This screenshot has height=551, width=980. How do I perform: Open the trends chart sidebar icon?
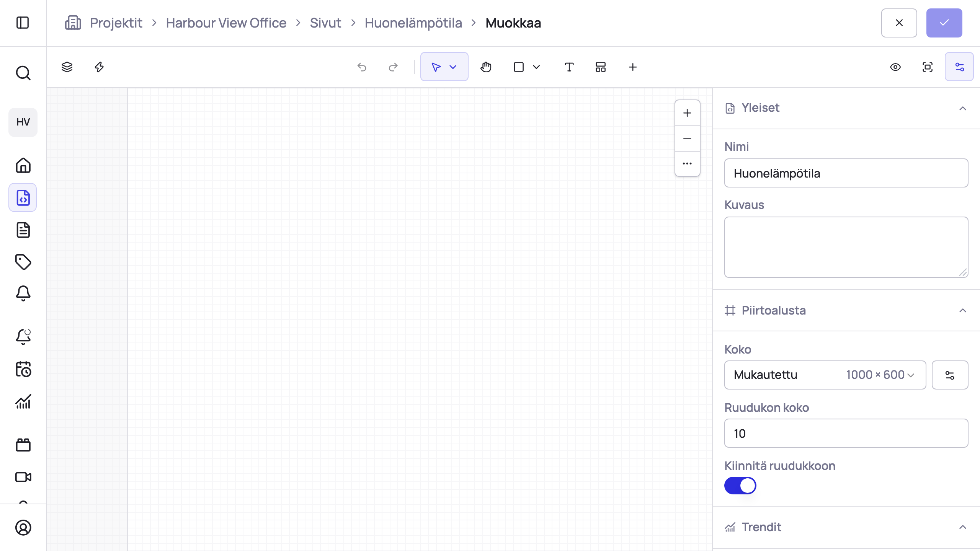pos(23,402)
